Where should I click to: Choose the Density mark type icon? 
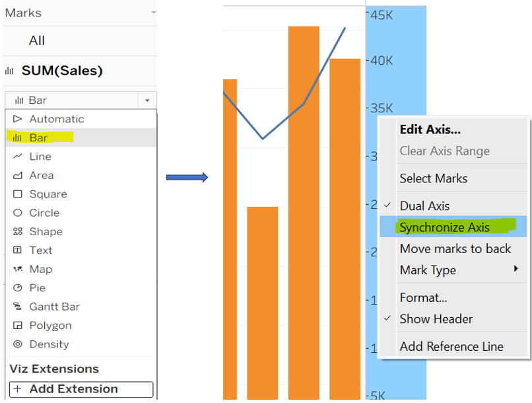[x=18, y=344]
